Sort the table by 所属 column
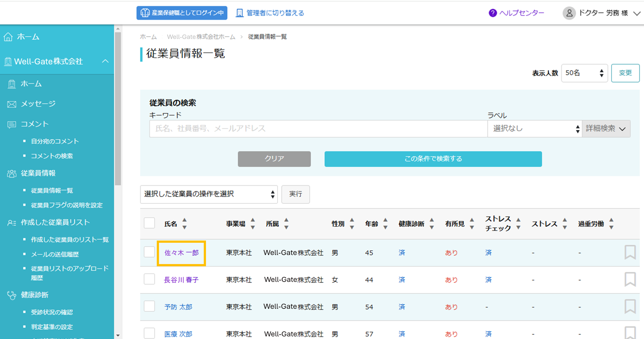This screenshot has width=644, height=339. (x=287, y=224)
